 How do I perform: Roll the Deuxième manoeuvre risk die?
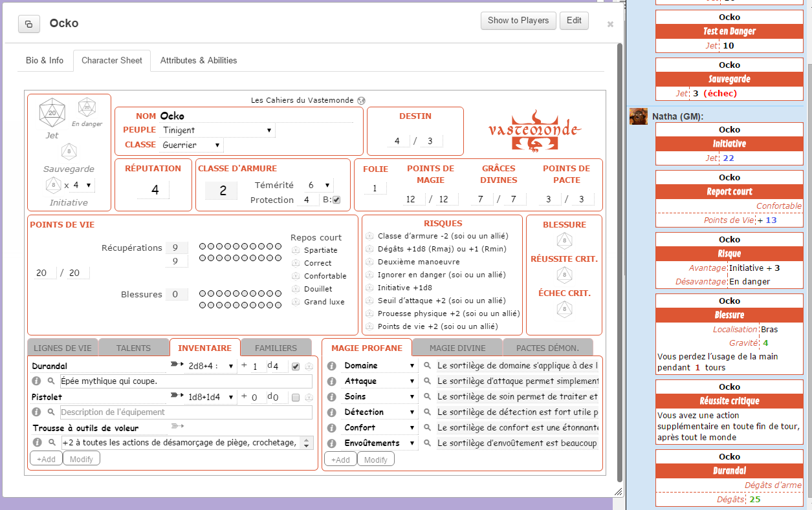370,262
